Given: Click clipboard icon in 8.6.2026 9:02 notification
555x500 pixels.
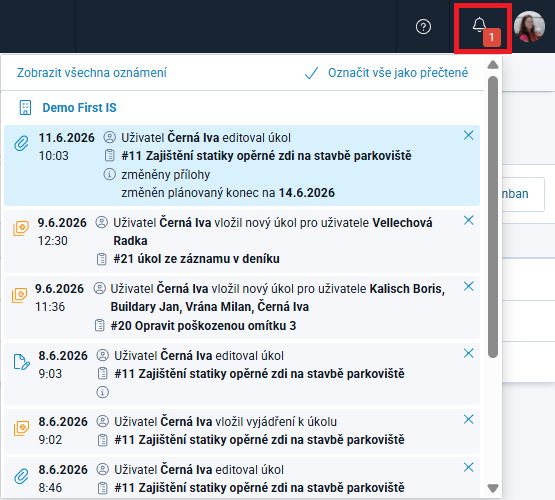Looking at the screenshot, I should coord(102,440).
